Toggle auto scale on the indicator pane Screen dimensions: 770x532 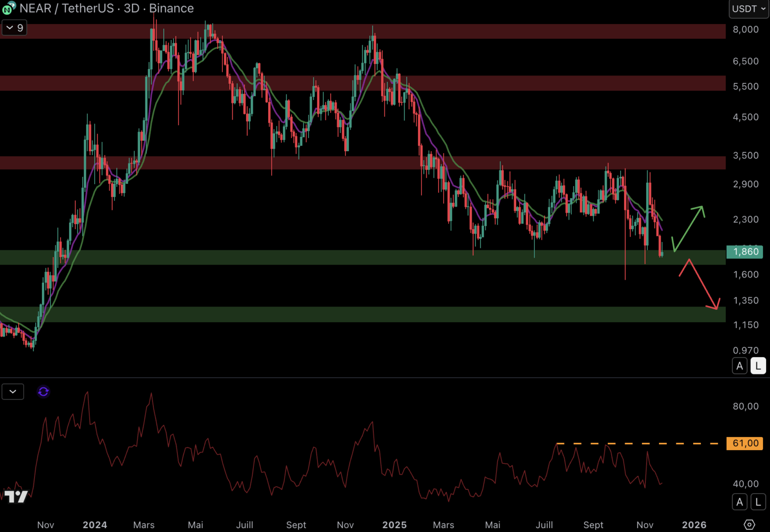tap(739, 502)
